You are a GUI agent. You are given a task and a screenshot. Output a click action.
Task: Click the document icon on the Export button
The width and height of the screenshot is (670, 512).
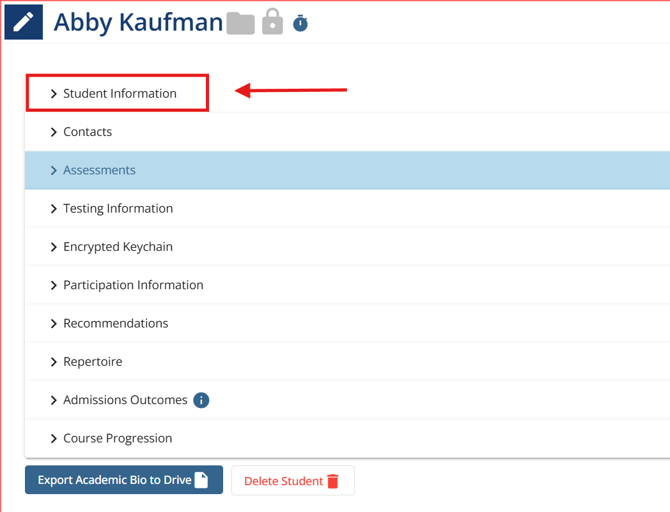[x=201, y=480]
